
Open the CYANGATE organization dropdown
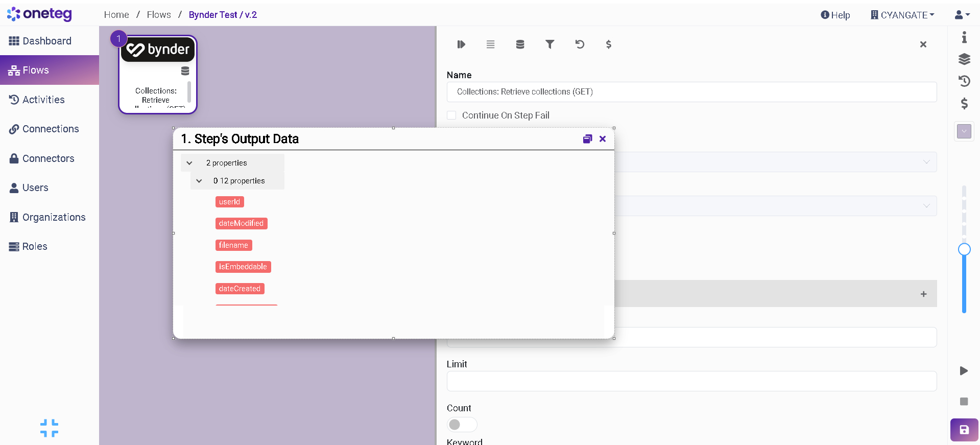click(x=902, y=15)
